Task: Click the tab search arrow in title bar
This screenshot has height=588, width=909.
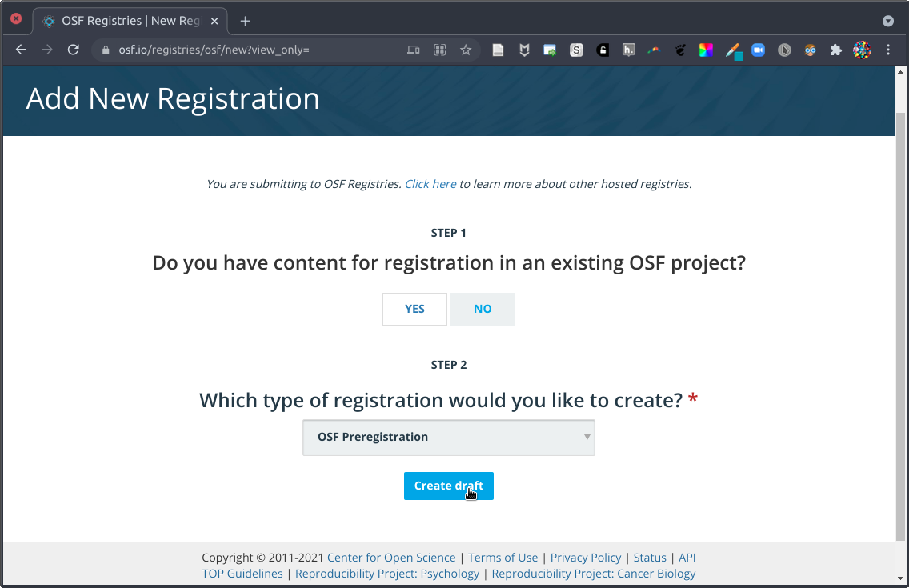Action: pyautogui.click(x=887, y=21)
